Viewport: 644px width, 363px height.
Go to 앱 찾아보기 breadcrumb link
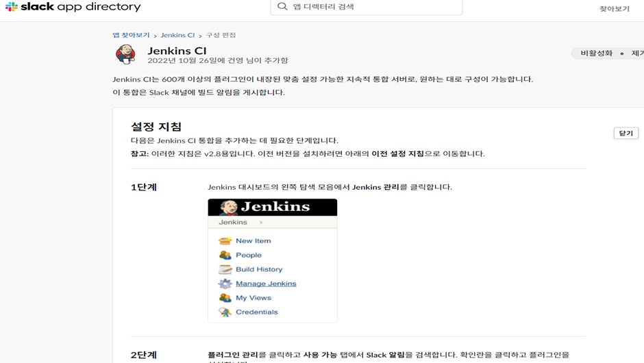click(x=131, y=36)
